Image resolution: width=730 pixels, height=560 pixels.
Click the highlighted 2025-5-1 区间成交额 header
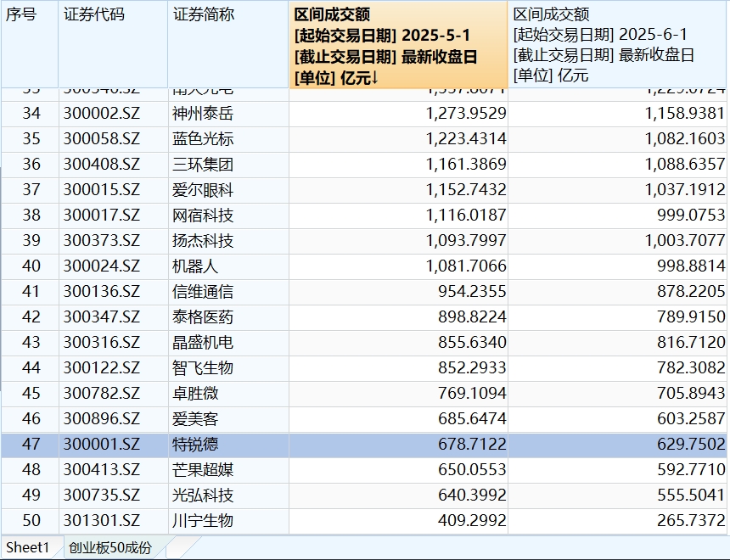coord(398,45)
